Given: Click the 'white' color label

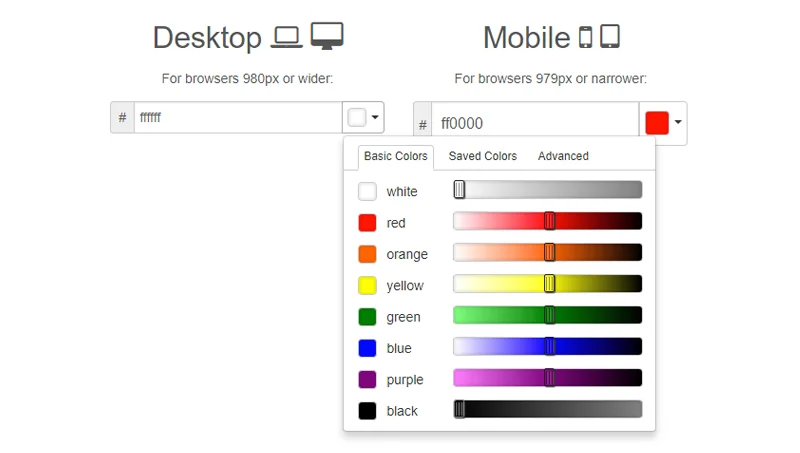Looking at the screenshot, I should pyautogui.click(x=402, y=192).
